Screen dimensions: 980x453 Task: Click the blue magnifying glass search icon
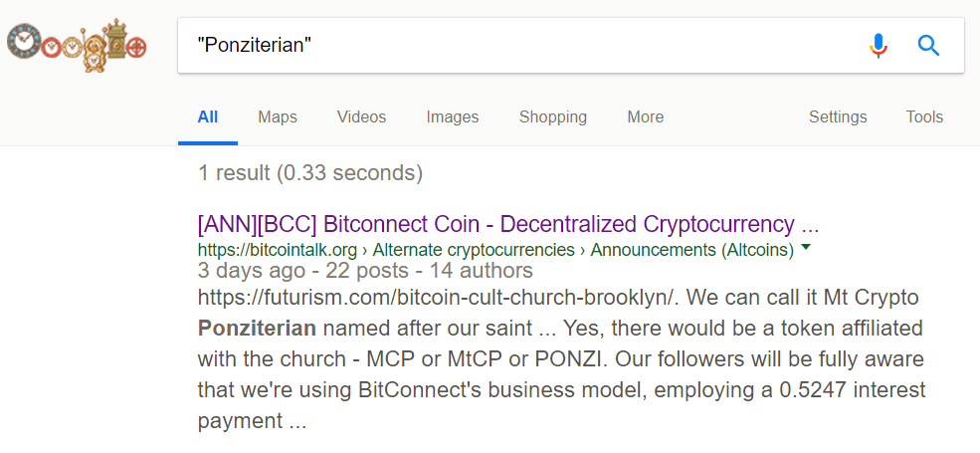tap(928, 46)
